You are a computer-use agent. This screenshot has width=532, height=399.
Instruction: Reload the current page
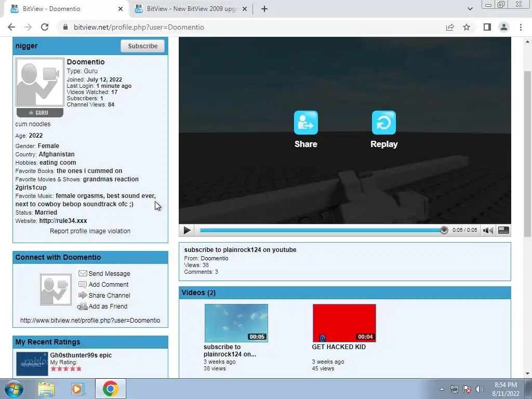[45, 27]
